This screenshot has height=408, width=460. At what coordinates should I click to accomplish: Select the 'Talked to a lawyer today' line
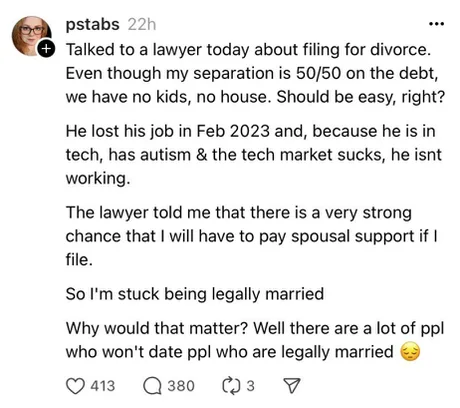point(248,50)
